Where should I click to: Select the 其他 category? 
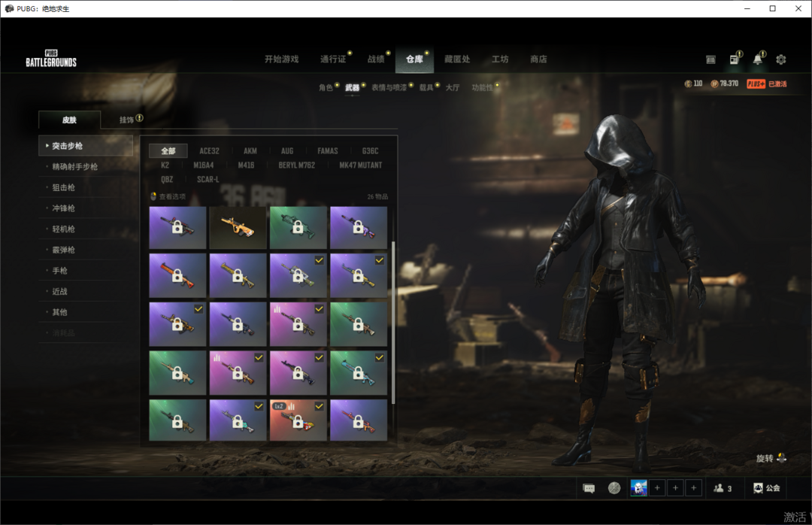(86, 311)
